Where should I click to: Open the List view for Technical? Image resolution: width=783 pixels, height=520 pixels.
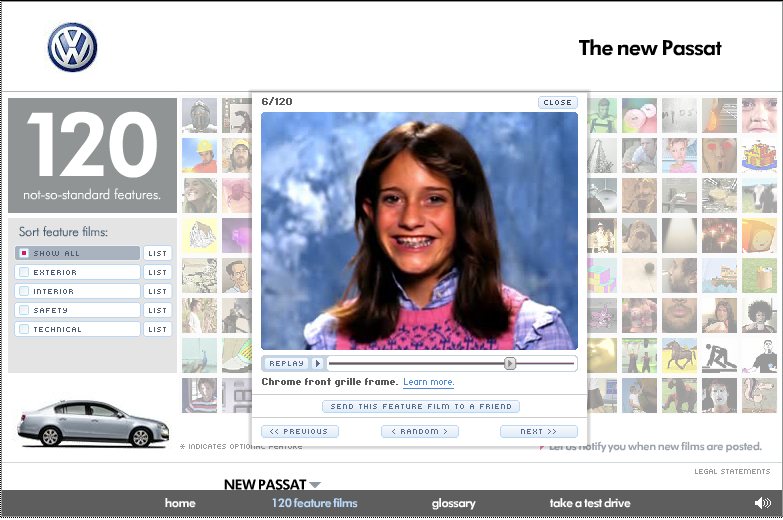tap(157, 329)
